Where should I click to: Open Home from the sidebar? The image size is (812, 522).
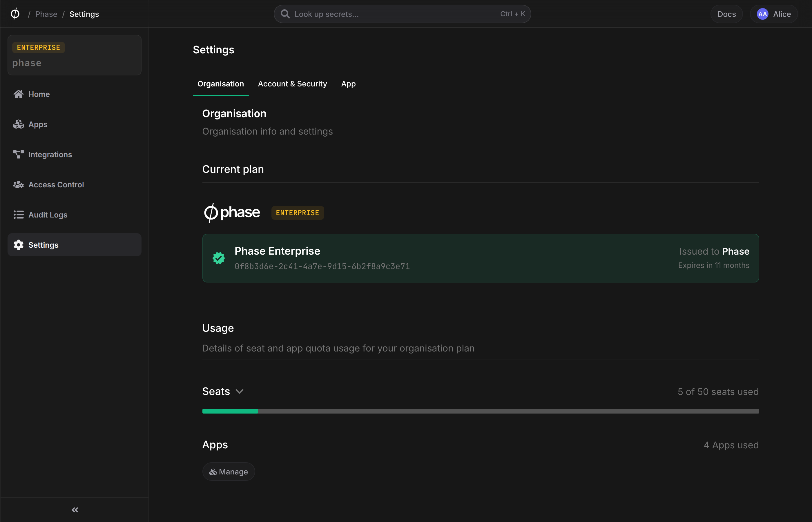tap(74, 94)
